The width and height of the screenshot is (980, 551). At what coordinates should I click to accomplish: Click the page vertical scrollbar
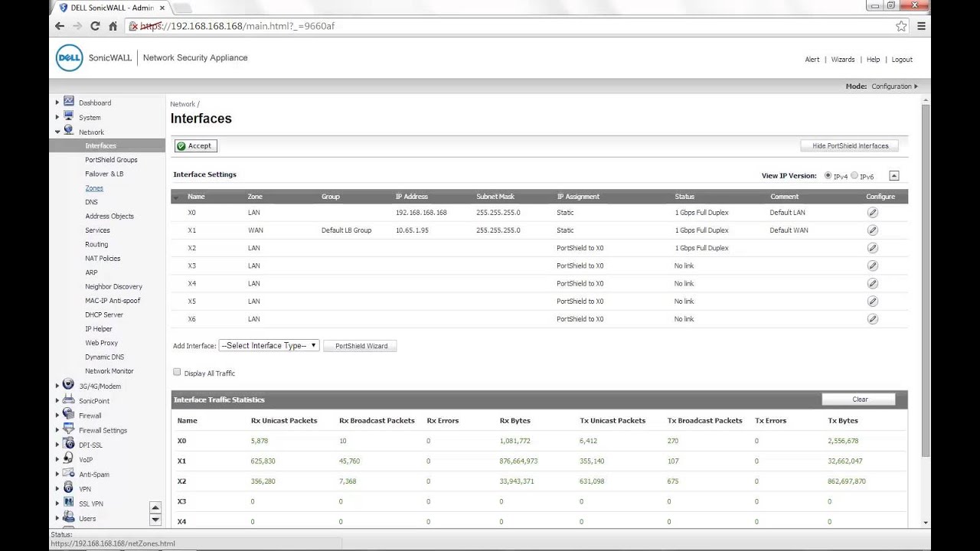click(x=926, y=280)
